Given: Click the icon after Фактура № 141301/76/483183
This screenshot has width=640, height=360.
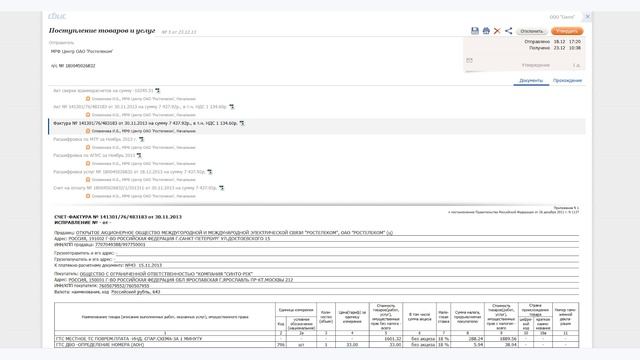Looking at the screenshot, I should pos(242,123).
